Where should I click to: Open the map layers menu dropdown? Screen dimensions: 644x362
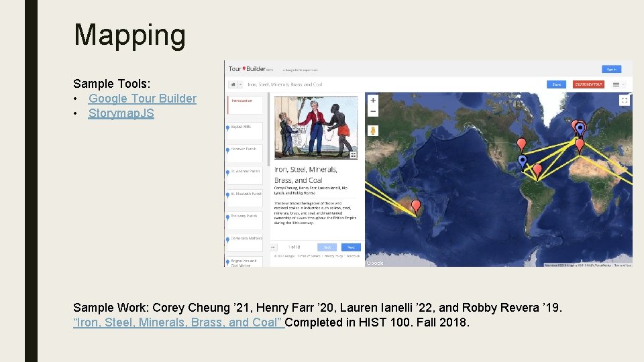point(618,84)
